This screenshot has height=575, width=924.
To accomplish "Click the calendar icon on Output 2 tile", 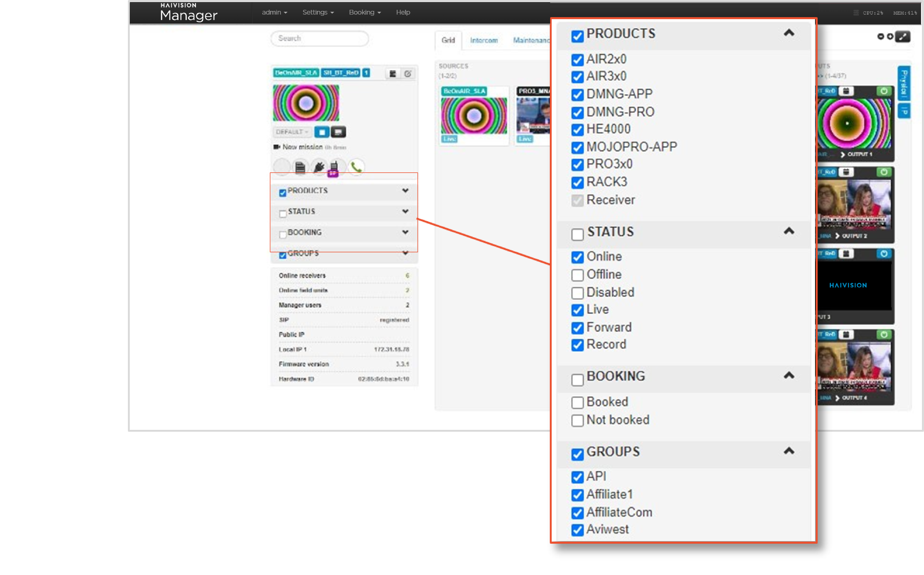I will (x=846, y=172).
